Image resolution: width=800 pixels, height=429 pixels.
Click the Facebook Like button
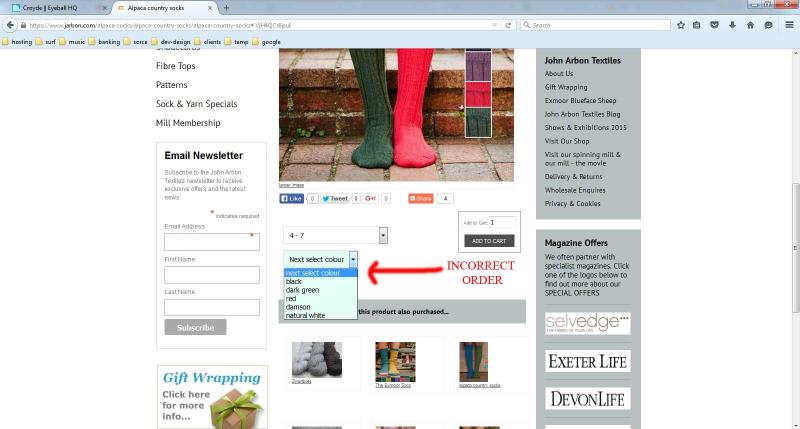coord(292,198)
